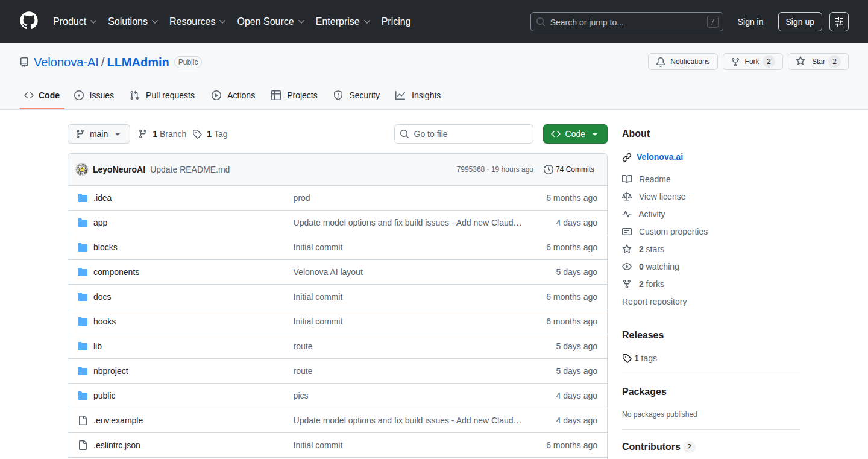This screenshot has width=868, height=459.
Task: Focus the Go to file input
Action: click(464, 134)
